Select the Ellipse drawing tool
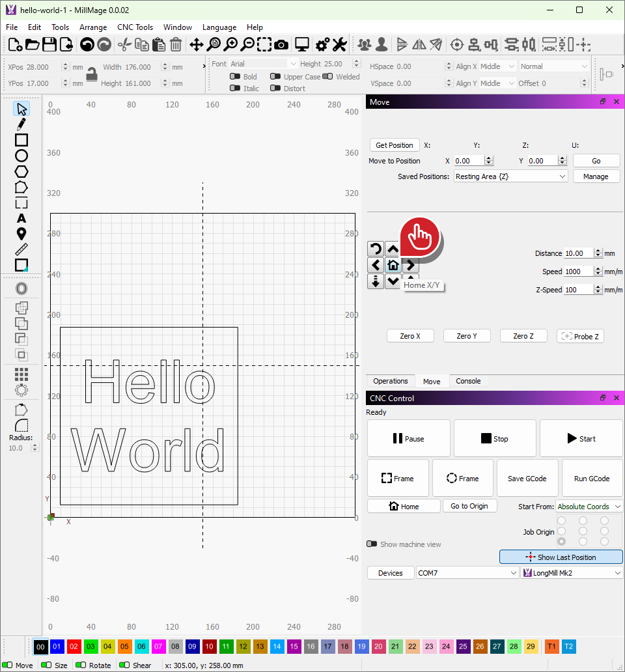The image size is (625, 672). pos(21,156)
